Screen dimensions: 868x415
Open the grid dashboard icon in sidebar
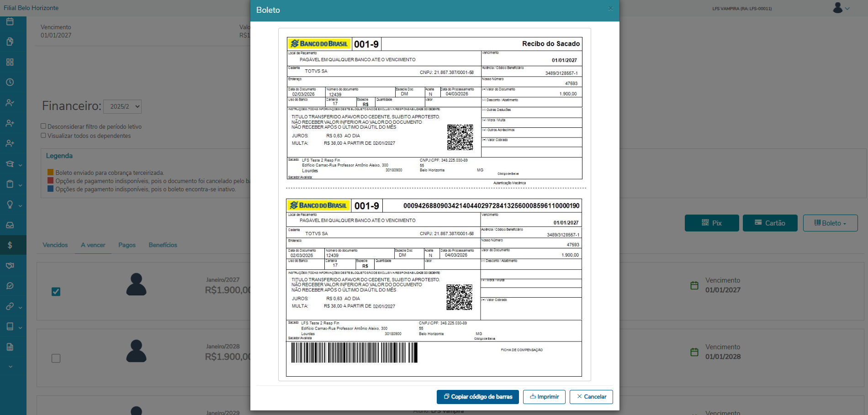click(x=10, y=62)
